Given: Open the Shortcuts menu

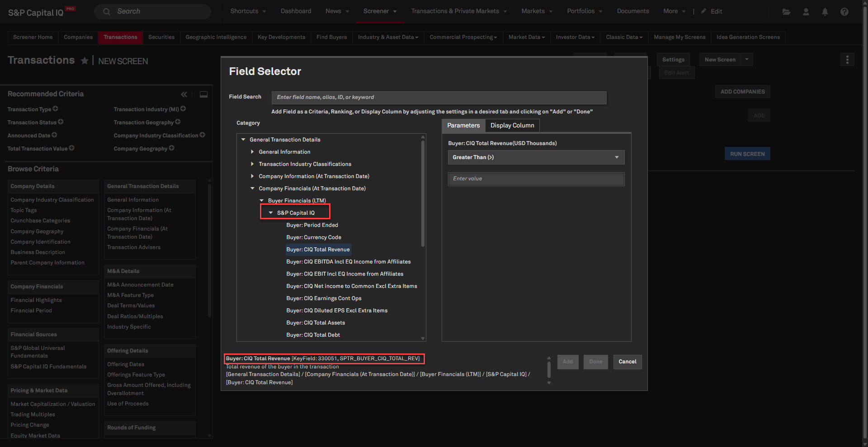Looking at the screenshot, I should [248, 11].
